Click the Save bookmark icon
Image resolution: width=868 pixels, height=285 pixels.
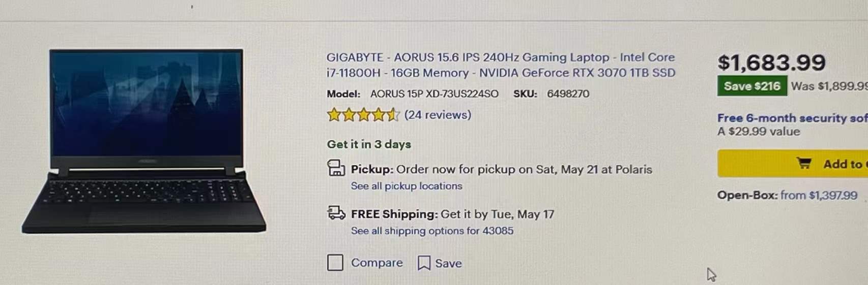pos(423,263)
